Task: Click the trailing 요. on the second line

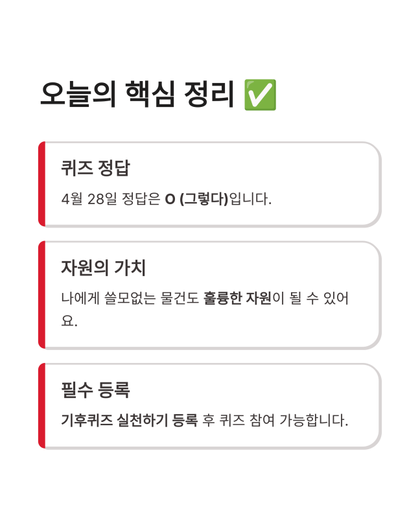Action: pyautogui.click(x=69, y=321)
